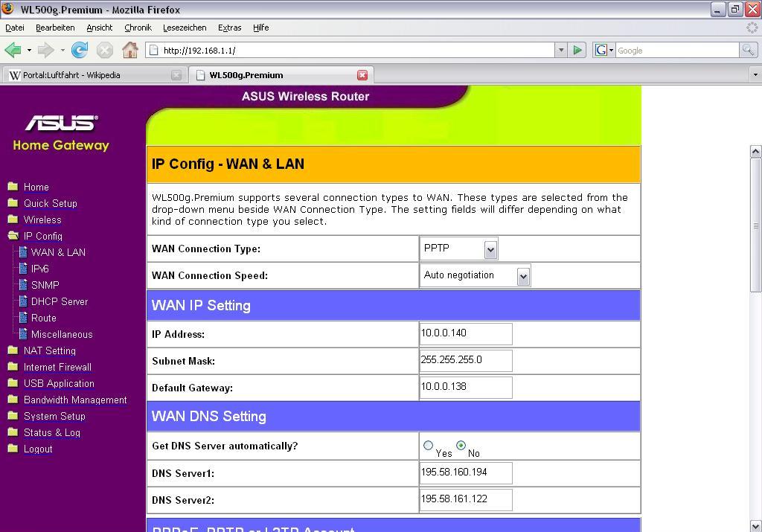Click the green Go arrow beside address bar
Screen dimensions: 762x532
[x=577, y=50]
